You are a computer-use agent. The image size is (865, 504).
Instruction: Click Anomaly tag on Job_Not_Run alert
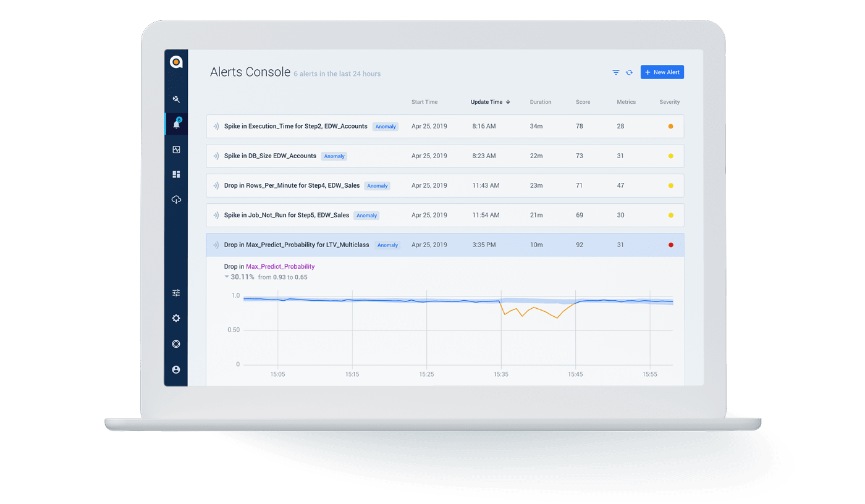tap(366, 216)
